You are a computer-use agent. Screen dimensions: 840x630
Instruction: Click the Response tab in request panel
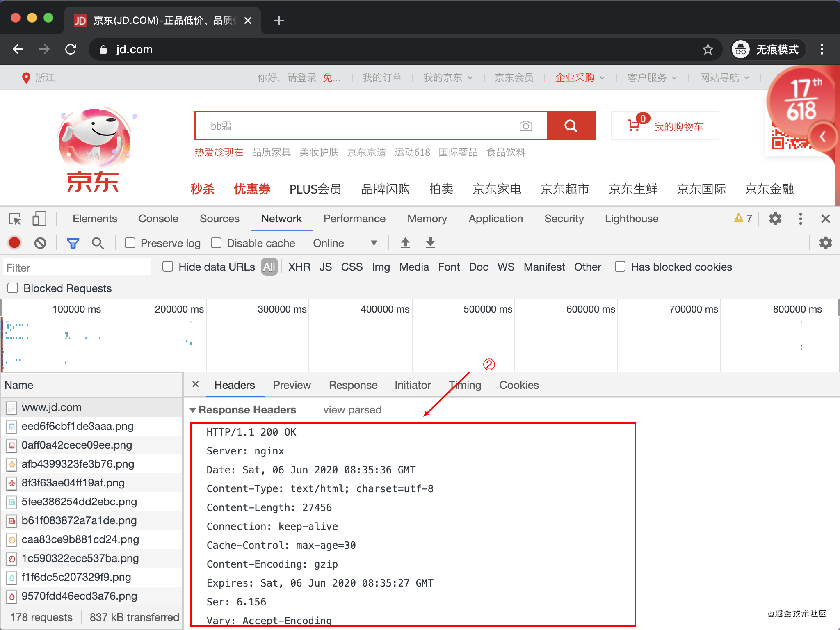[353, 384]
